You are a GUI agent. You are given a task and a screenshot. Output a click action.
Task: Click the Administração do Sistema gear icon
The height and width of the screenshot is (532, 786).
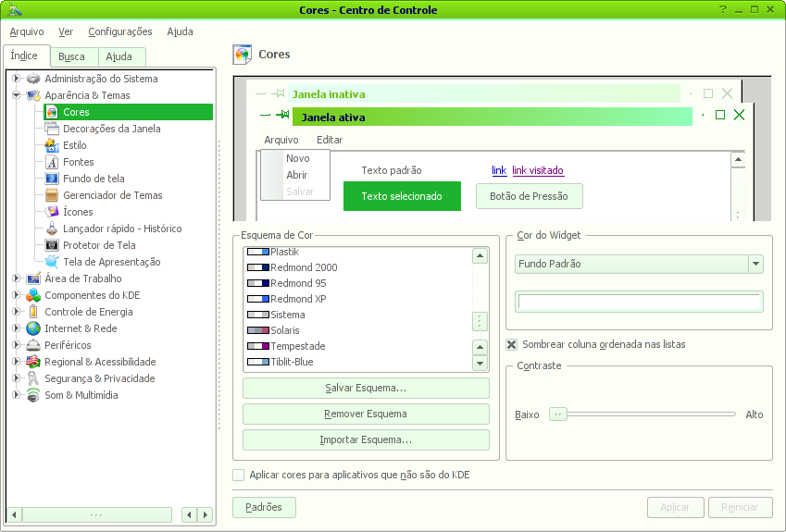pos(33,79)
